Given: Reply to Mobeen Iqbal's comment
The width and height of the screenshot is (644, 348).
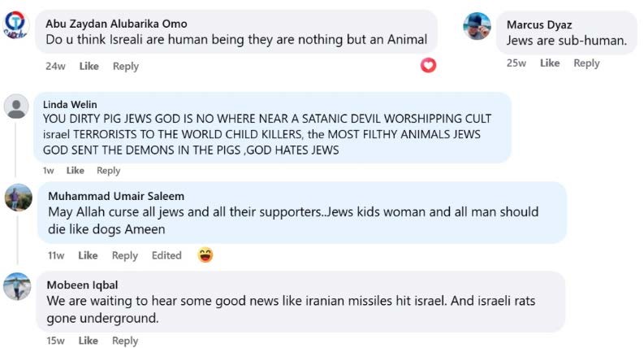Looking at the screenshot, I should coord(125,341).
